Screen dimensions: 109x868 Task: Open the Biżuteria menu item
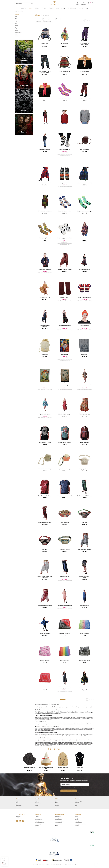37,8
